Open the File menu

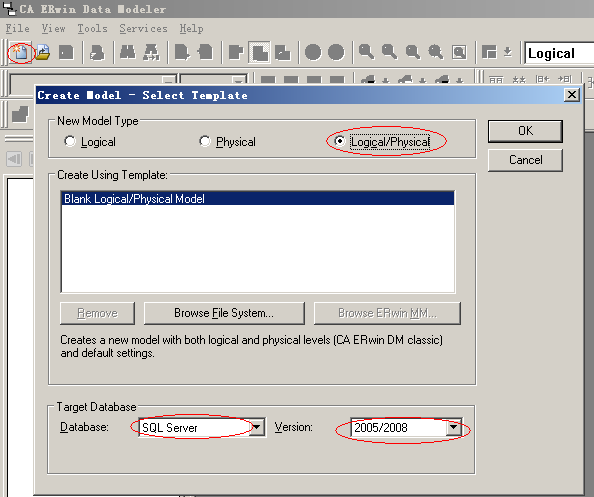[x=17, y=28]
